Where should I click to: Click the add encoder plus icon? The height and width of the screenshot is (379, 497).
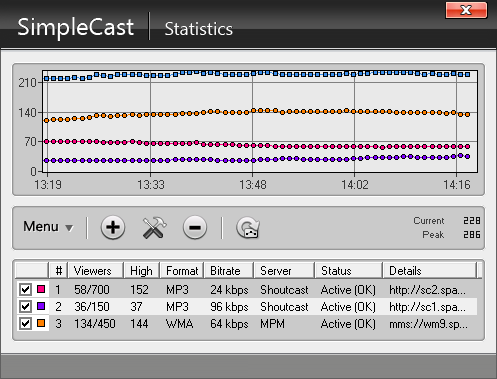click(113, 228)
